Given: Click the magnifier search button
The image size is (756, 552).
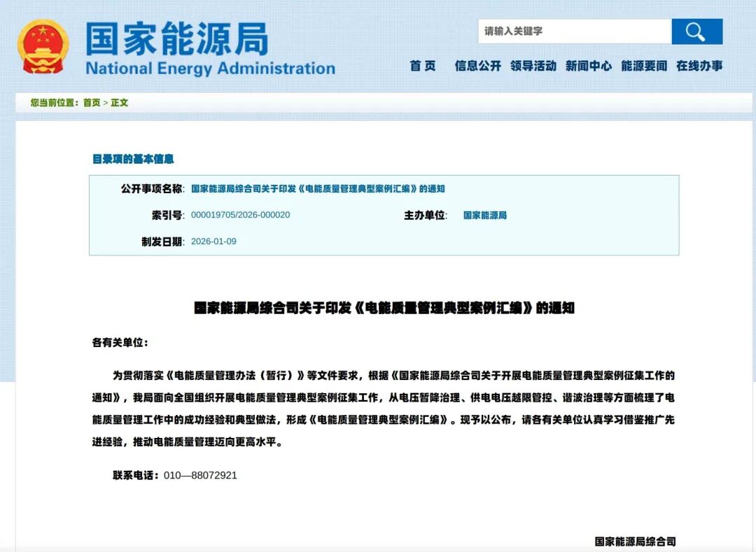Looking at the screenshot, I should [696, 31].
